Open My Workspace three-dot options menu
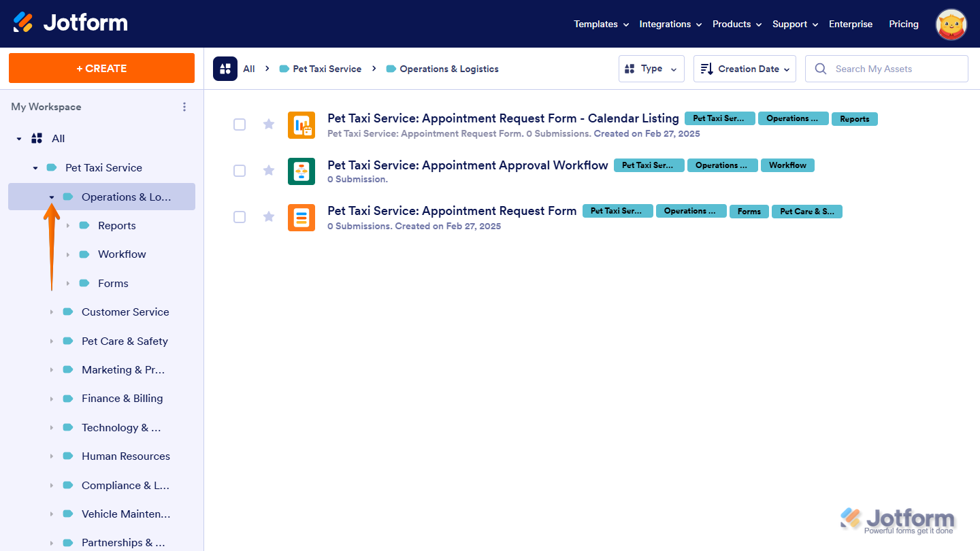 [184, 107]
